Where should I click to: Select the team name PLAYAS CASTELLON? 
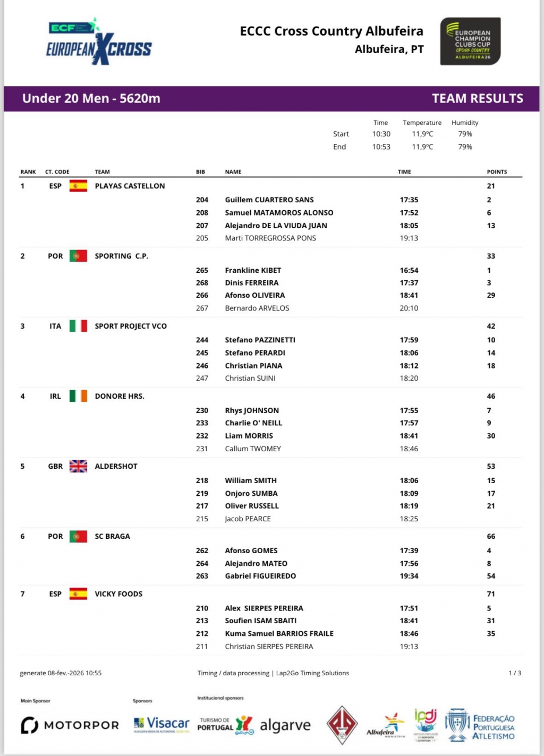pyautogui.click(x=130, y=186)
